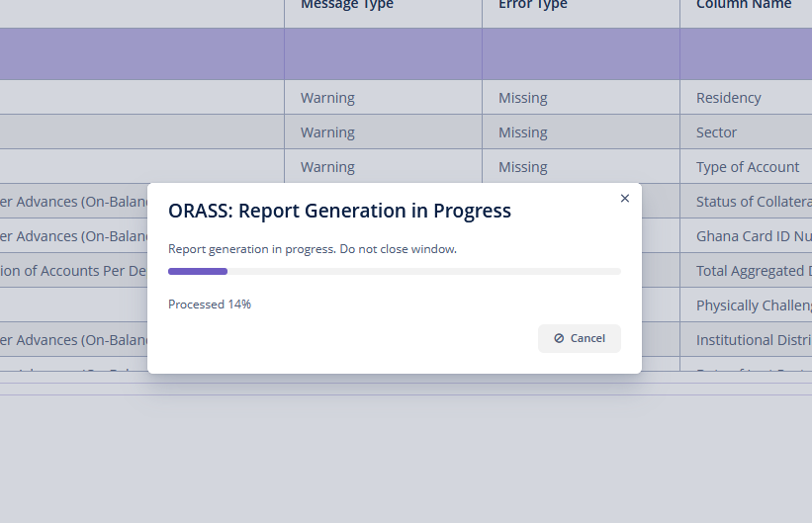
Task: Select the 'Accounts Per De' row cell
Action: (x=73, y=271)
